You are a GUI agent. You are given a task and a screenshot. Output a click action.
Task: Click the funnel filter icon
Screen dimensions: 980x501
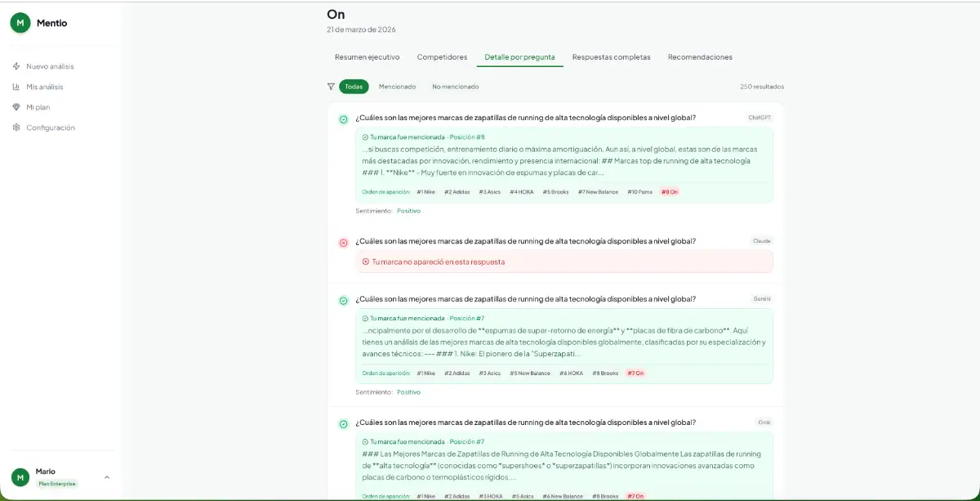pyautogui.click(x=331, y=87)
